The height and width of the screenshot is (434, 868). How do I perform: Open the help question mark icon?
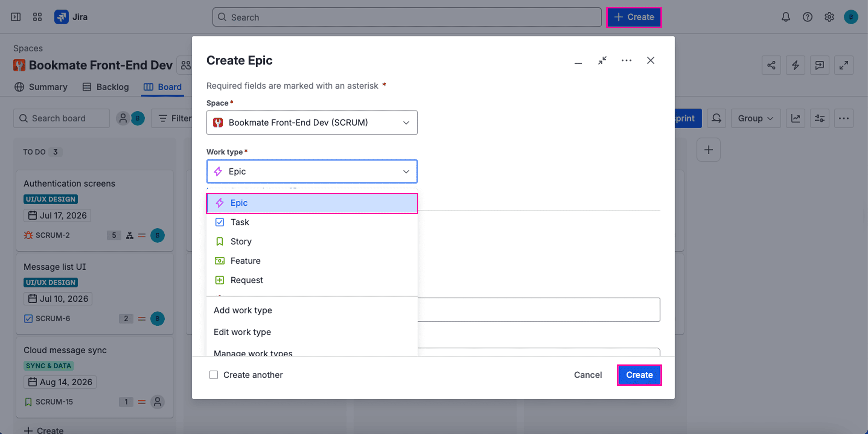click(x=807, y=17)
